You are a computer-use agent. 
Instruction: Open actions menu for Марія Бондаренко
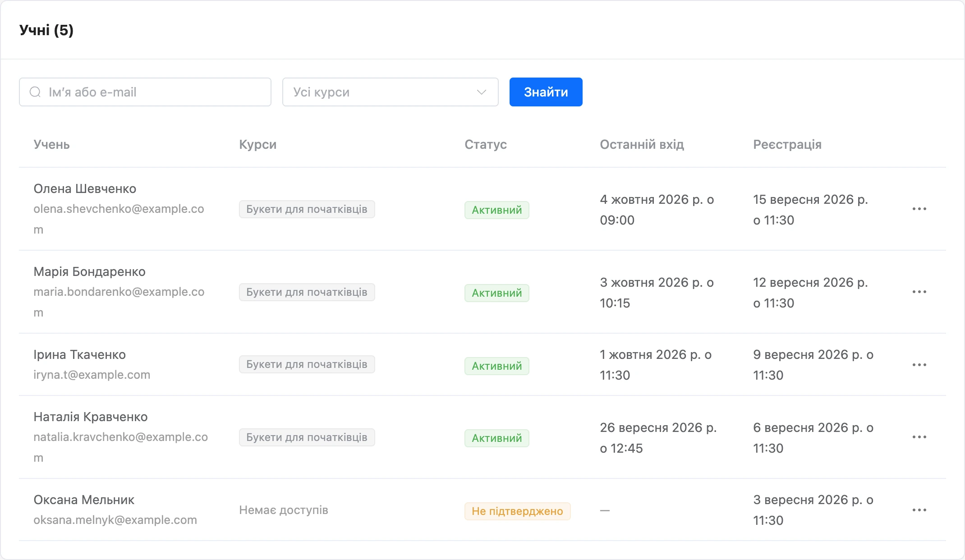[919, 292]
